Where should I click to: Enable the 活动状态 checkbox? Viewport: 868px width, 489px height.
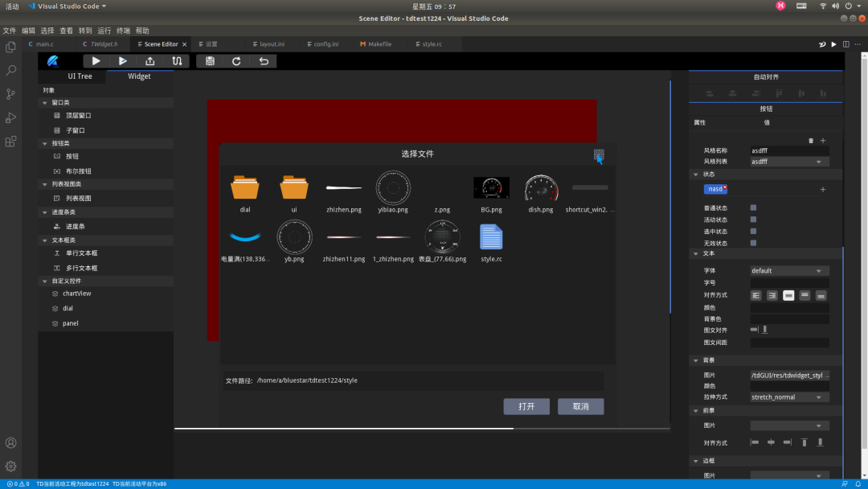[x=753, y=220]
